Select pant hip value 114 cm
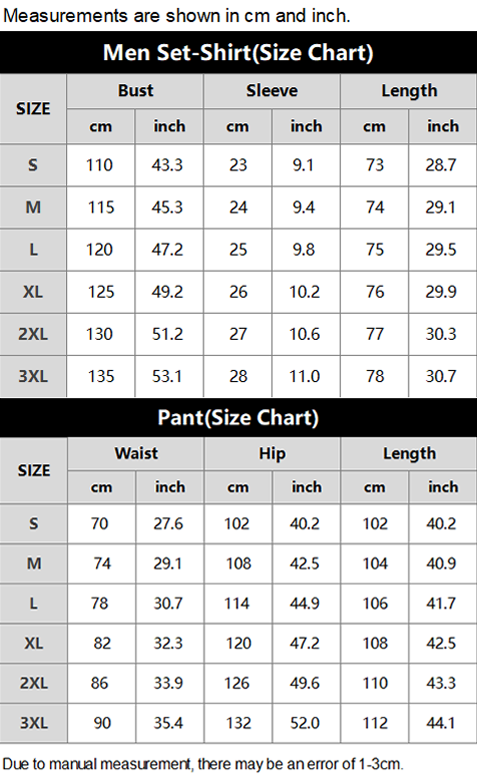Viewport: 477px width, 782px height. pos(238,603)
